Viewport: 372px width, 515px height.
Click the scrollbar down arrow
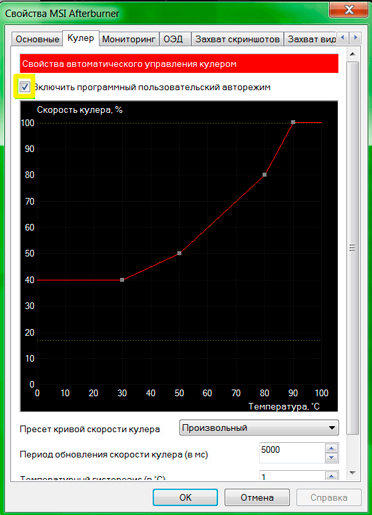[x=353, y=473]
